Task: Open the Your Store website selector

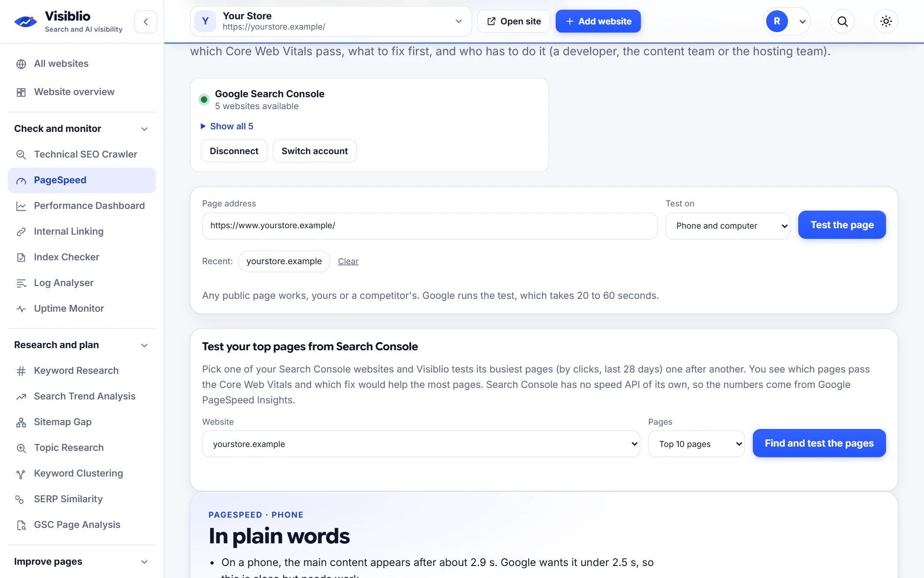Action: (x=331, y=21)
